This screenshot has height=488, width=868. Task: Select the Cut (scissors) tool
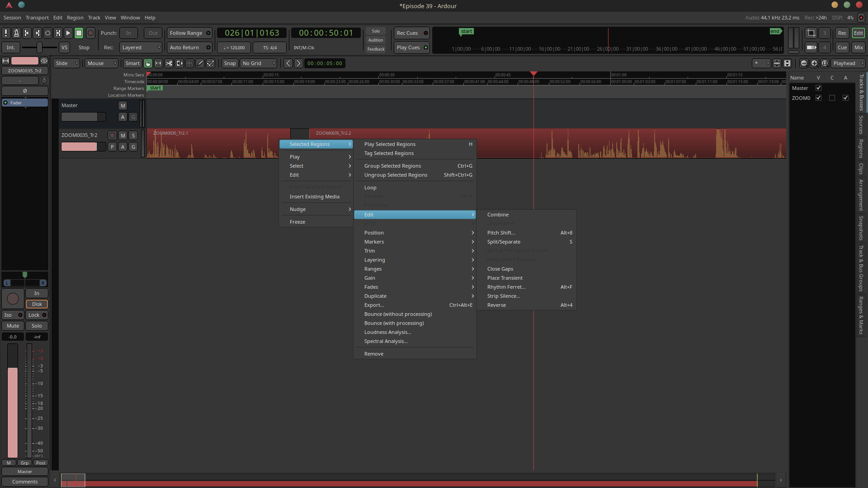pos(169,63)
